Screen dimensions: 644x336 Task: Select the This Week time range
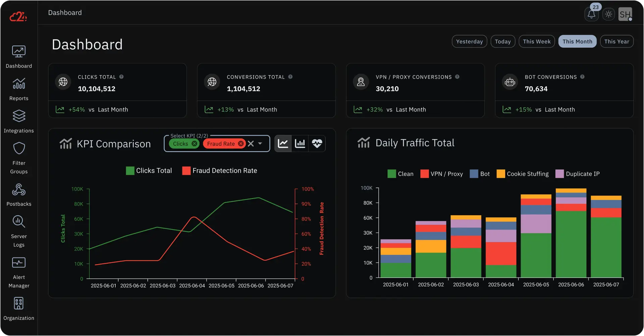[x=536, y=42]
